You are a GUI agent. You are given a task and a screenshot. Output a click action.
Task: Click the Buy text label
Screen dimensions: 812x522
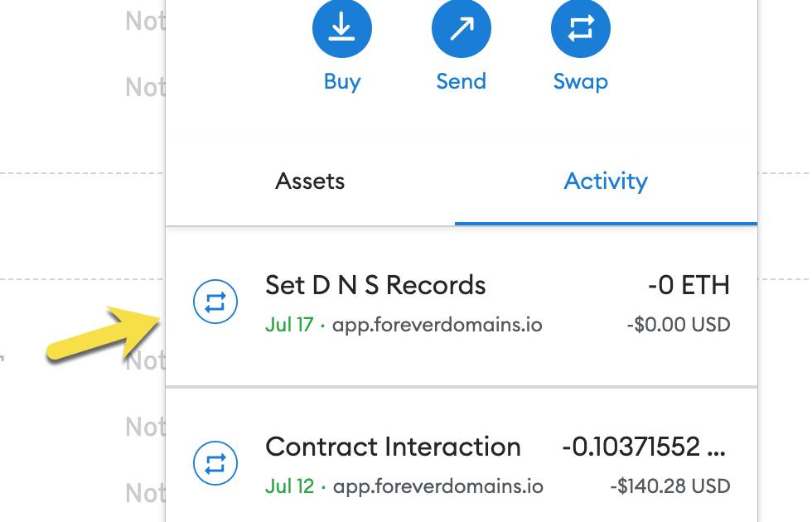pyautogui.click(x=341, y=81)
